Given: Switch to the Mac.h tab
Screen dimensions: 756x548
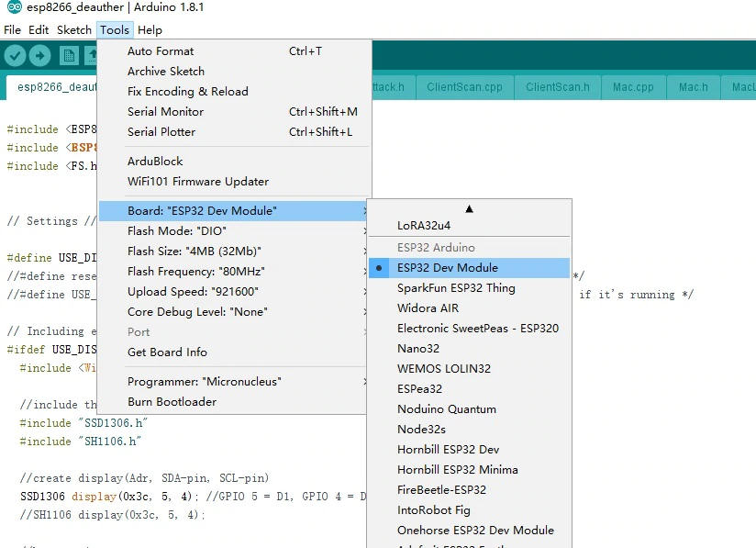Looking at the screenshot, I should 694,87.
